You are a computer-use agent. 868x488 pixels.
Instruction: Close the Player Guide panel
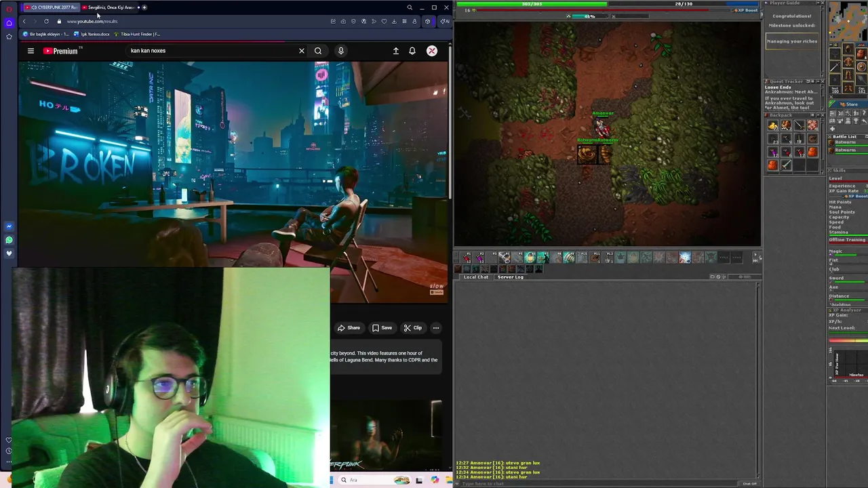click(x=823, y=3)
